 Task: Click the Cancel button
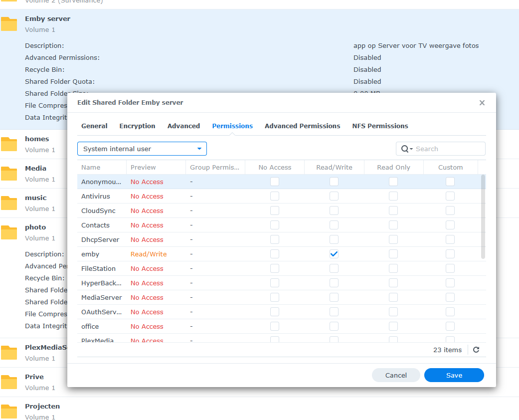(x=396, y=375)
